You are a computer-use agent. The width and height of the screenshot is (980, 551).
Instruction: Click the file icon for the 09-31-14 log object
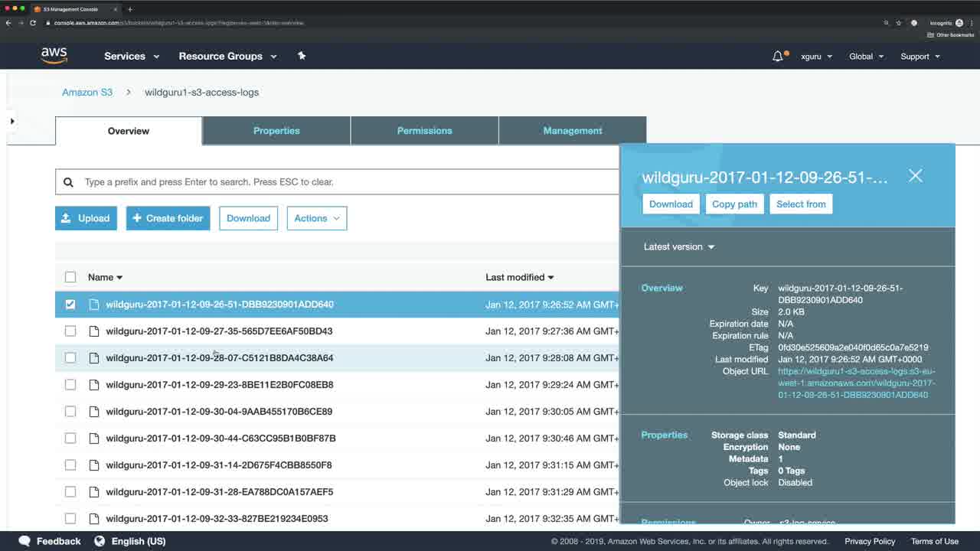94,465
